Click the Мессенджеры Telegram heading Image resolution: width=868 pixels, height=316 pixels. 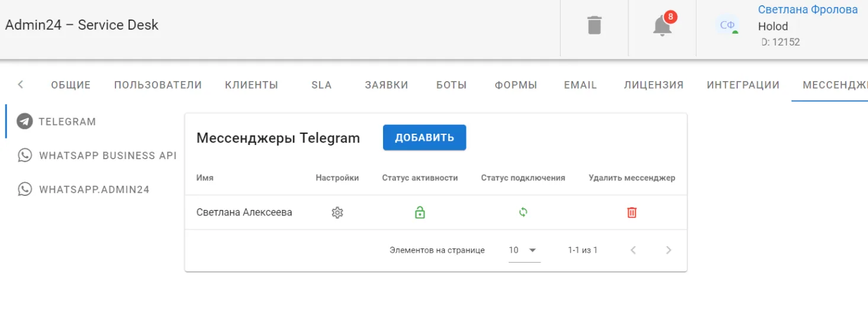[278, 138]
